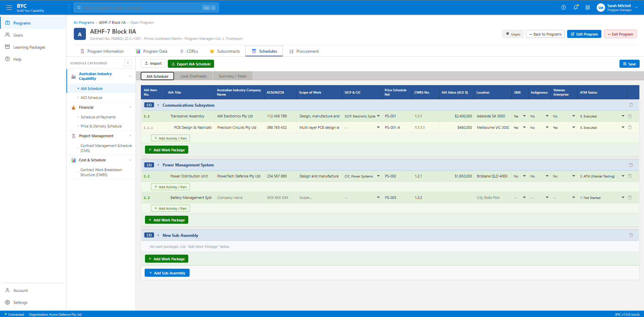Click Company name field for Battery Management
644x317 pixels.
pyautogui.click(x=239, y=198)
